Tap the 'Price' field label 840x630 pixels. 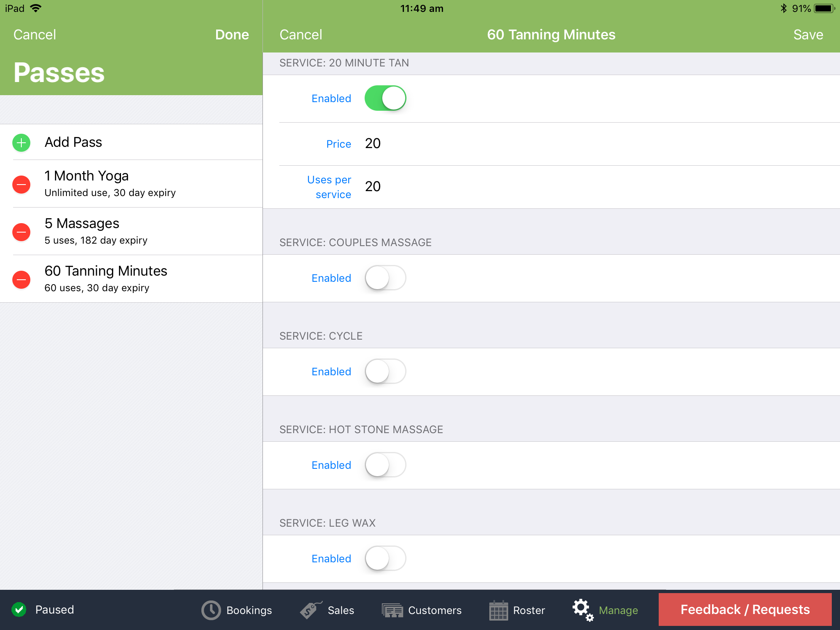pyautogui.click(x=339, y=144)
